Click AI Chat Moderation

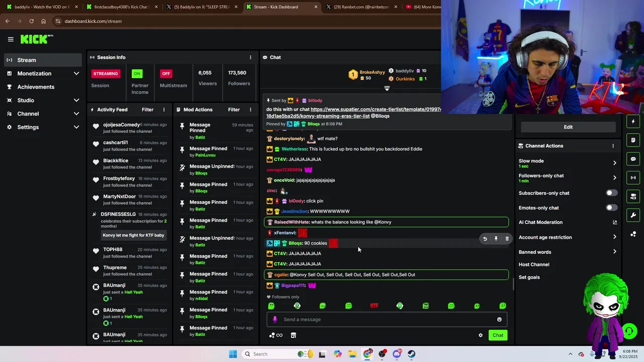pyautogui.click(x=540, y=222)
